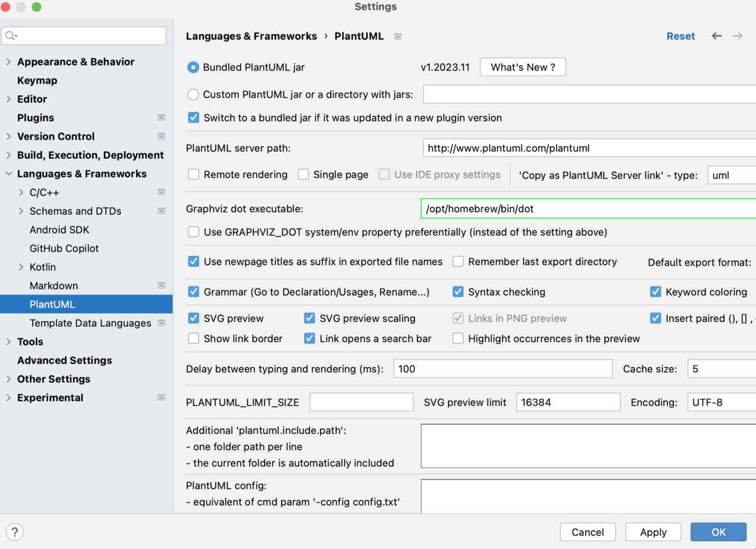Expand the Tools section
Screen dimensions: 756x549
coord(9,342)
